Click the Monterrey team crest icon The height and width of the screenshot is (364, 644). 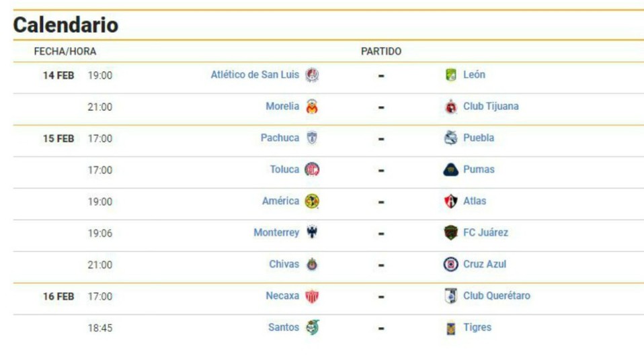tap(312, 232)
